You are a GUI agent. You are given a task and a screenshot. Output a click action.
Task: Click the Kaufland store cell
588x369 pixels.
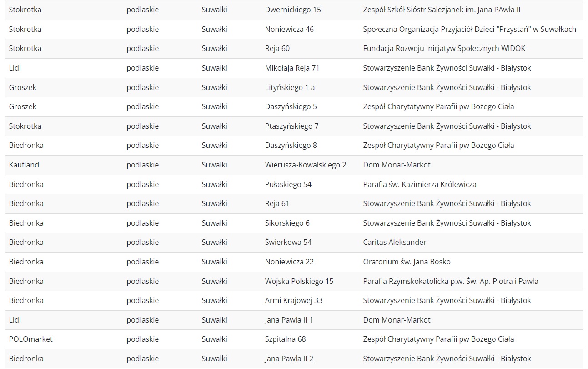coord(24,165)
